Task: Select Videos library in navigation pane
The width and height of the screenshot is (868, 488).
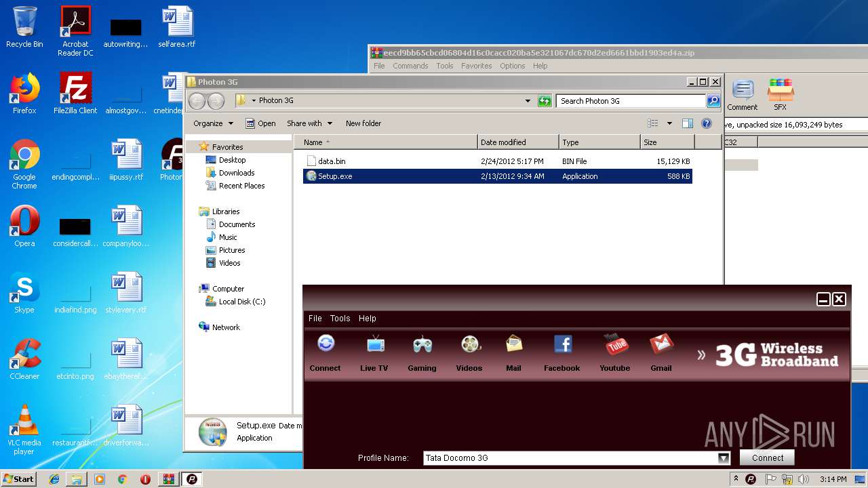Action: (x=223, y=263)
